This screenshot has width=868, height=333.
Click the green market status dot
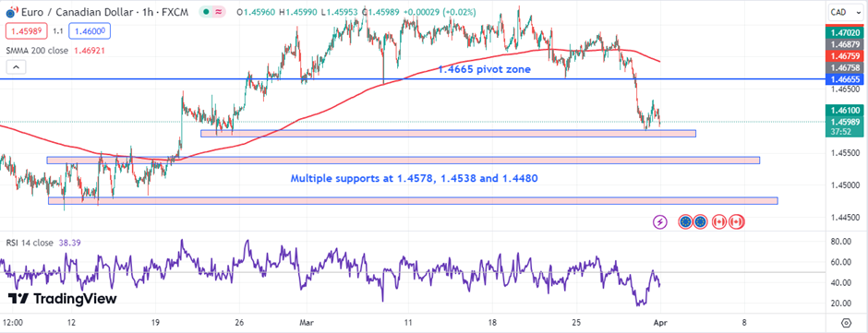(206, 12)
